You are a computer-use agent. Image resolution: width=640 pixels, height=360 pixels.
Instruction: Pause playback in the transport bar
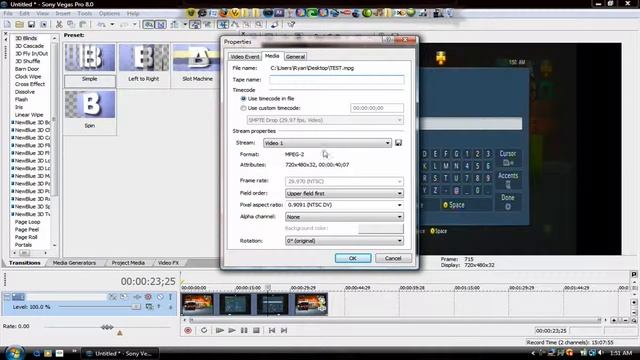pos(244,330)
